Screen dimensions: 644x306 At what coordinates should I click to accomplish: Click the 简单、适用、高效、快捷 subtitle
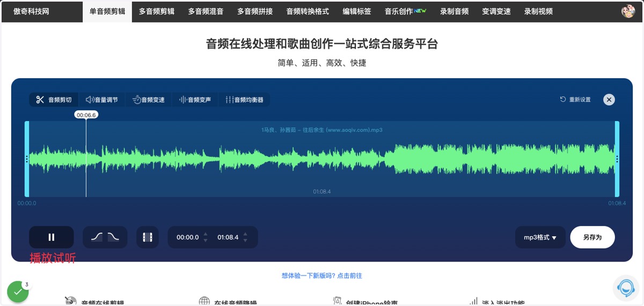click(322, 63)
